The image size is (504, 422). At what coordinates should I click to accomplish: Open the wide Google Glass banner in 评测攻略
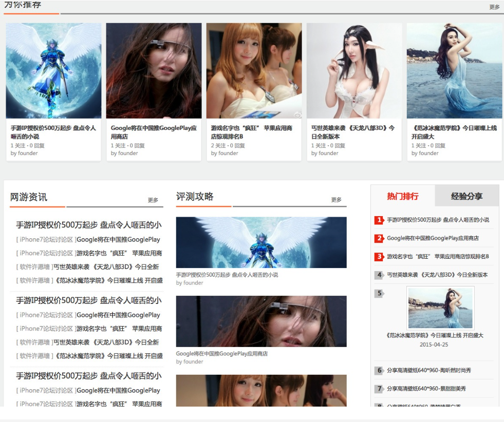click(262, 321)
